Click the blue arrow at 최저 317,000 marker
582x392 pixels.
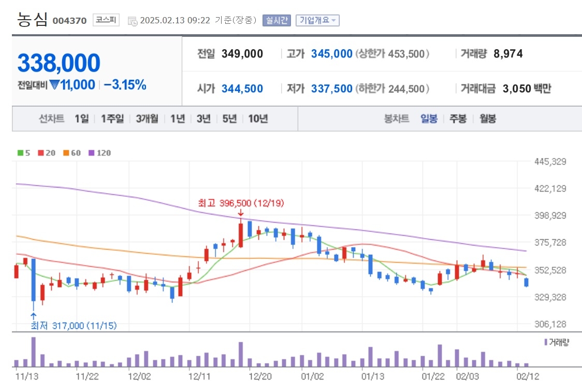pos(34,316)
